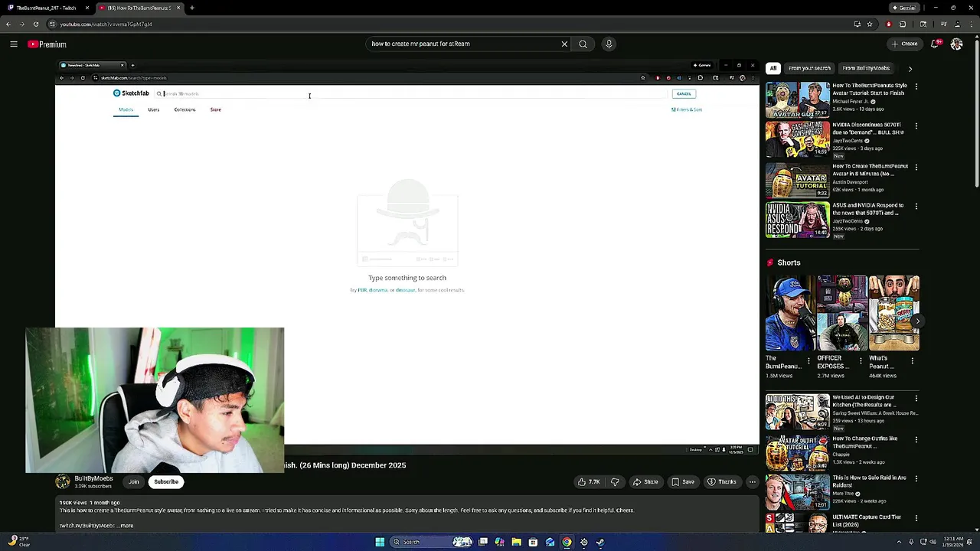
Task: Dislike the video with thumbs down
Action: tap(615, 482)
